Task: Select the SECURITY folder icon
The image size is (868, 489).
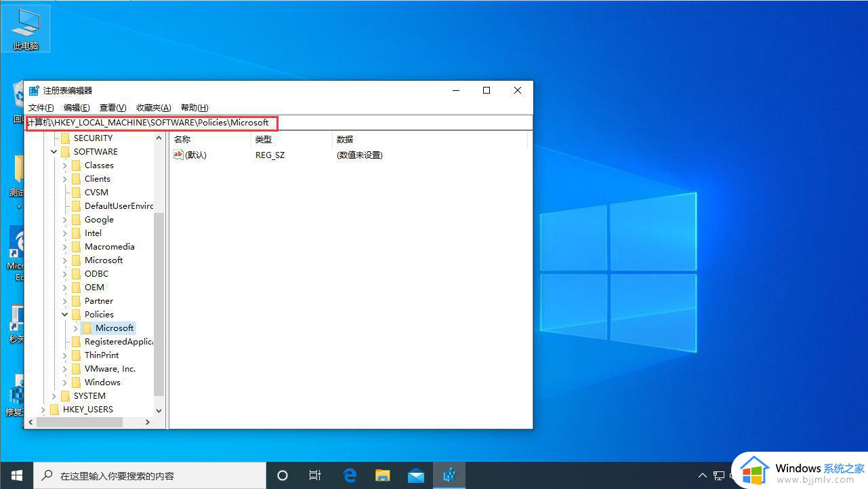Action: pyautogui.click(x=65, y=138)
